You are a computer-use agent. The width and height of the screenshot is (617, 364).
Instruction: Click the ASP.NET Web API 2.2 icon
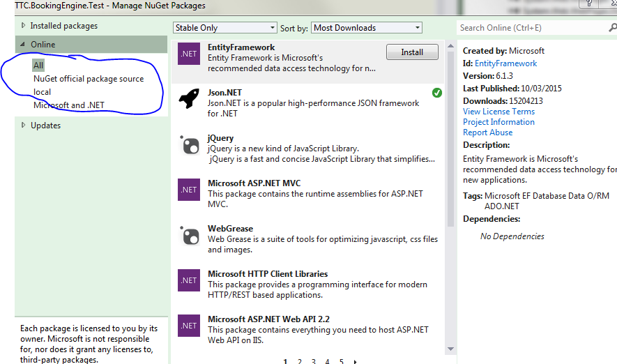[x=189, y=326]
